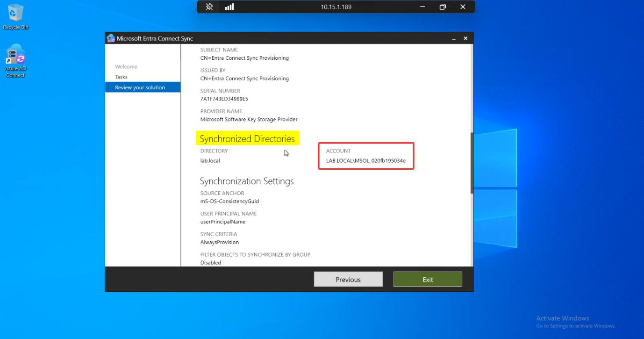Select Tasks in the wizard sidebar
This screenshot has height=339, width=644.
coord(121,77)
